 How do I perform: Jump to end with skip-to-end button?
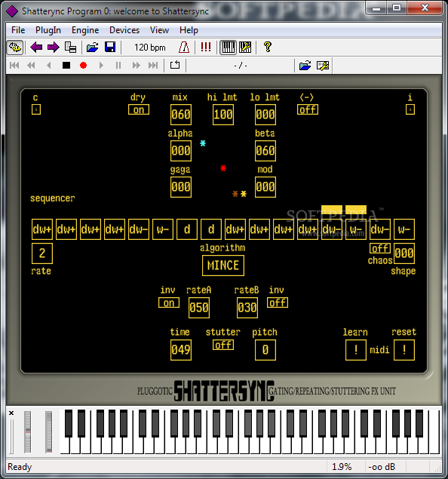(153, 66)
